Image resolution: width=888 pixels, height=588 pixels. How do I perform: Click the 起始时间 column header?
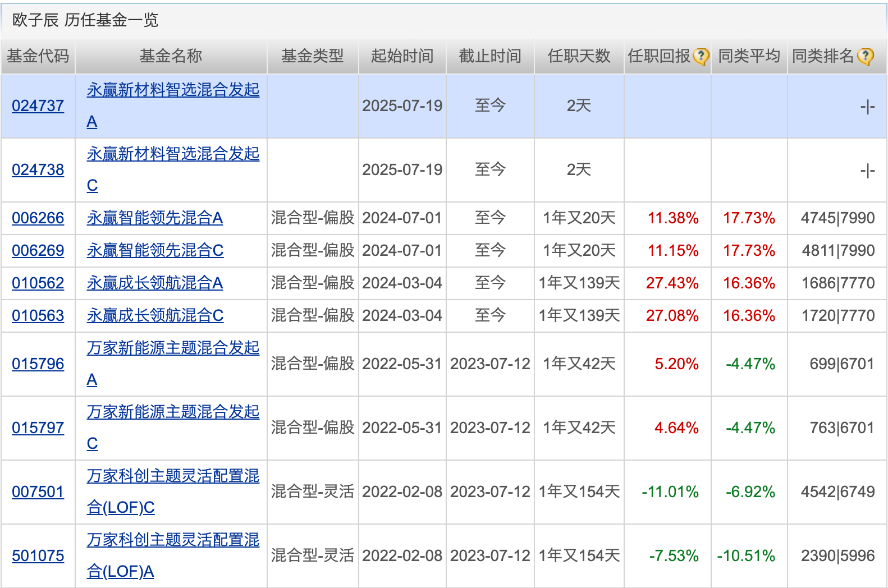(x=402, y=56)
